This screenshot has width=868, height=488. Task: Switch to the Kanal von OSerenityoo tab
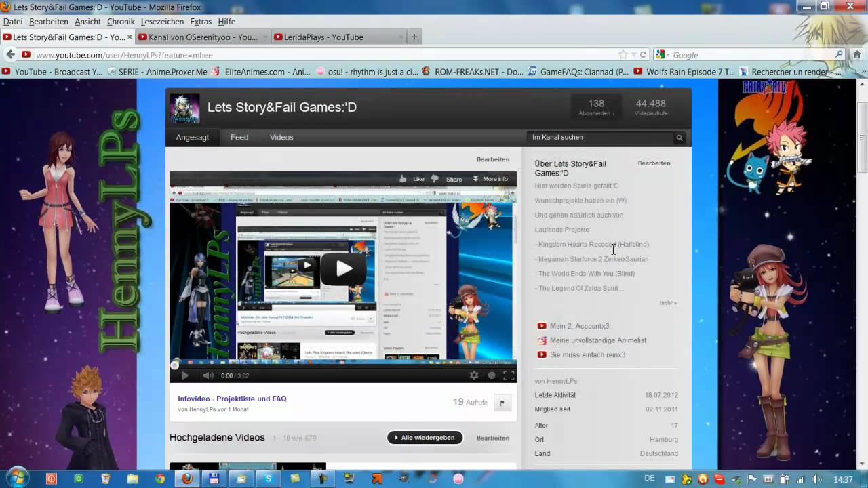pos(203,37)
